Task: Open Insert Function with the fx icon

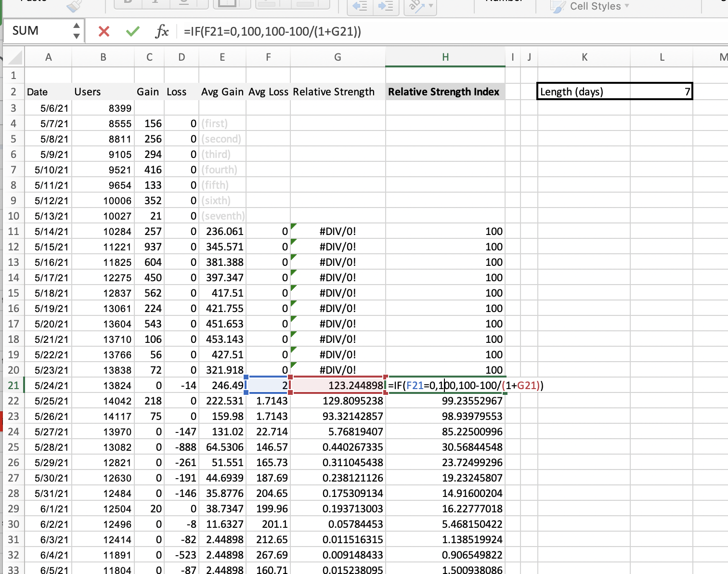Action: pos(162,31)
